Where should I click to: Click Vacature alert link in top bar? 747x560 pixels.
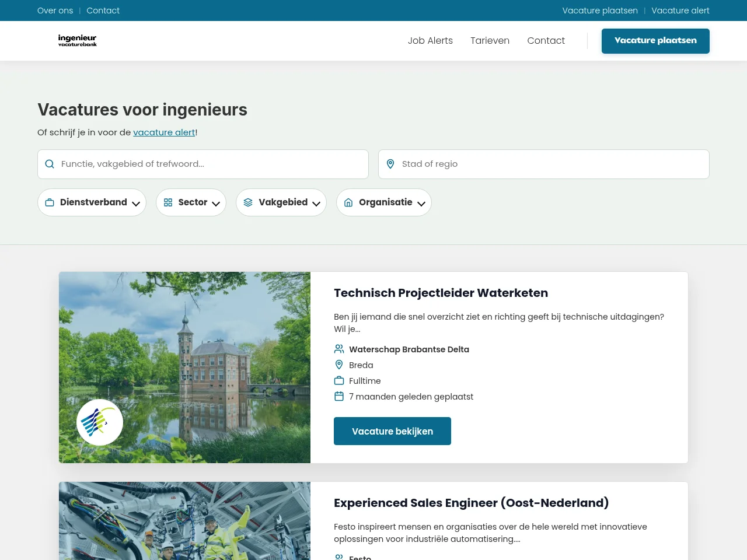tap(680, 10)
